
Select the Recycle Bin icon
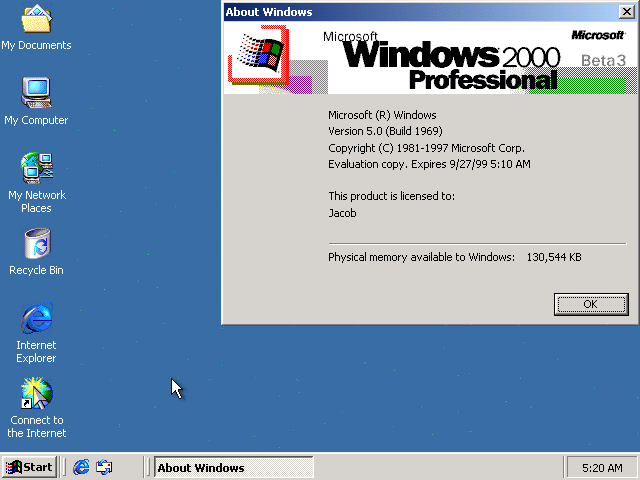tap(37, 251)
